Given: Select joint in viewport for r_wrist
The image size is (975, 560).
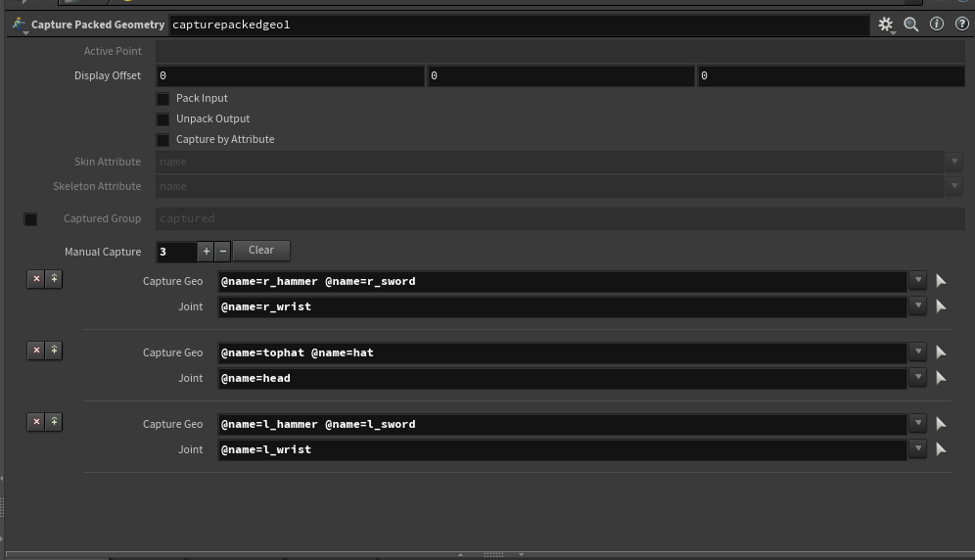Looking at the screenshot, I should [x=941, y=306].
